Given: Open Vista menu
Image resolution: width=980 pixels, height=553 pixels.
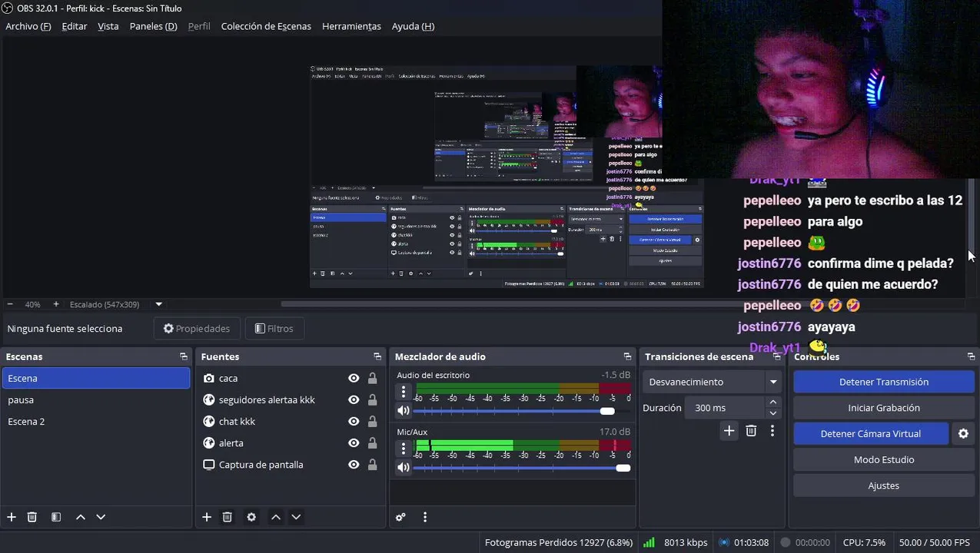Looking at the screenshot, I should coord(108,26).
